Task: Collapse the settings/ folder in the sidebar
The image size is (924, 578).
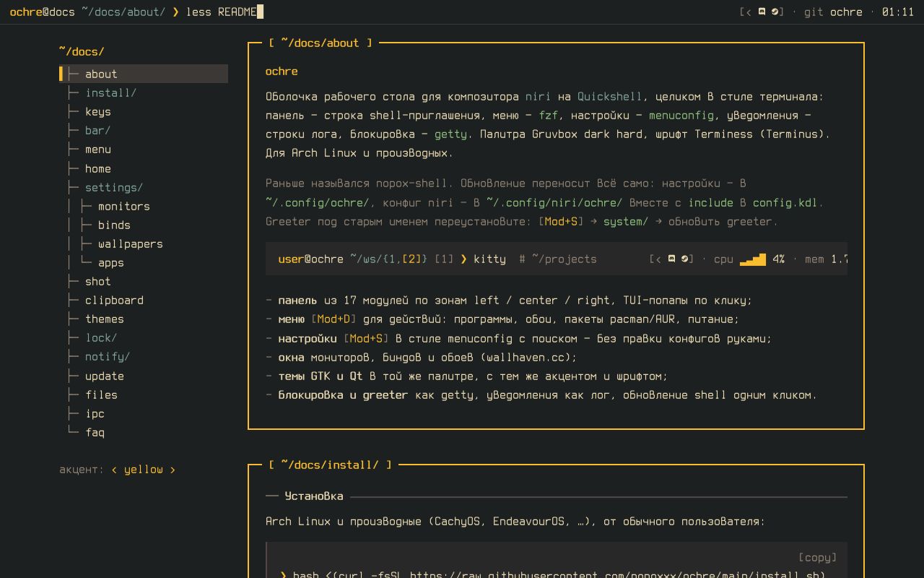Action: tap(114, 187)
